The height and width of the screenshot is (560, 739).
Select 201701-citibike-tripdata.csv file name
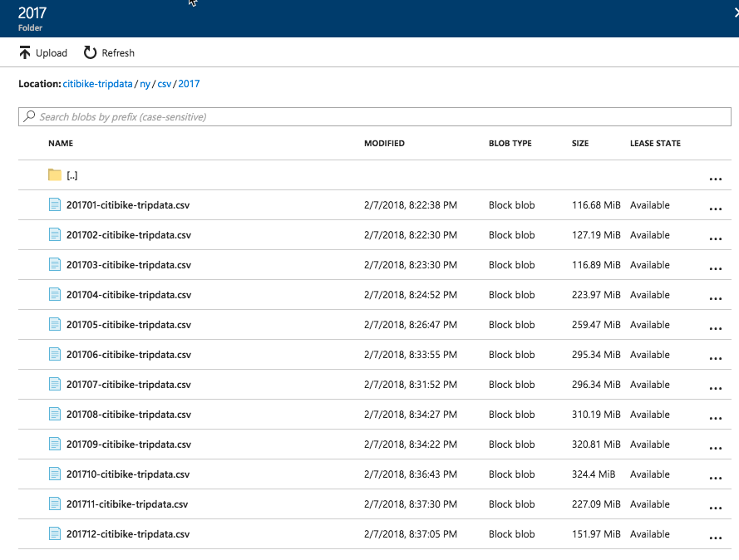click(x=128, y=205)
